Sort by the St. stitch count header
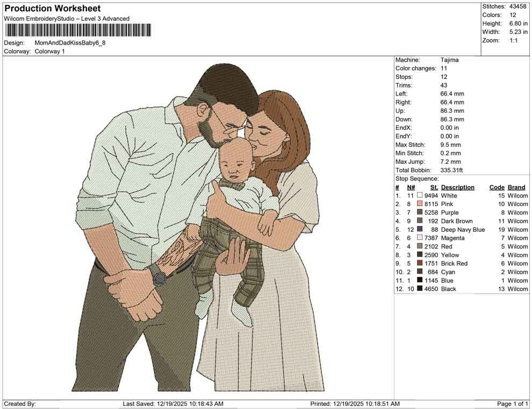 click(x=433, y=187)
